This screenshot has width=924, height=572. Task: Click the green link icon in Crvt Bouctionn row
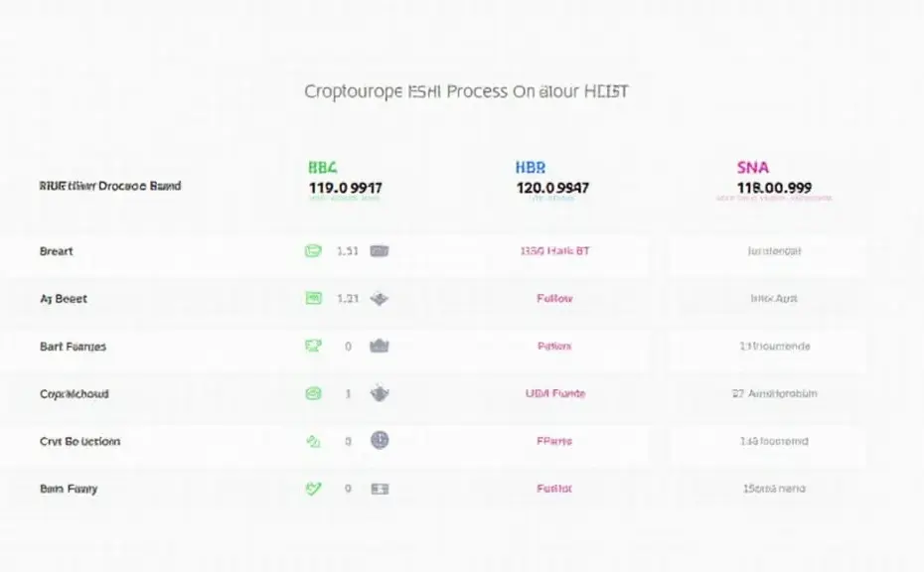pos(313,440)
